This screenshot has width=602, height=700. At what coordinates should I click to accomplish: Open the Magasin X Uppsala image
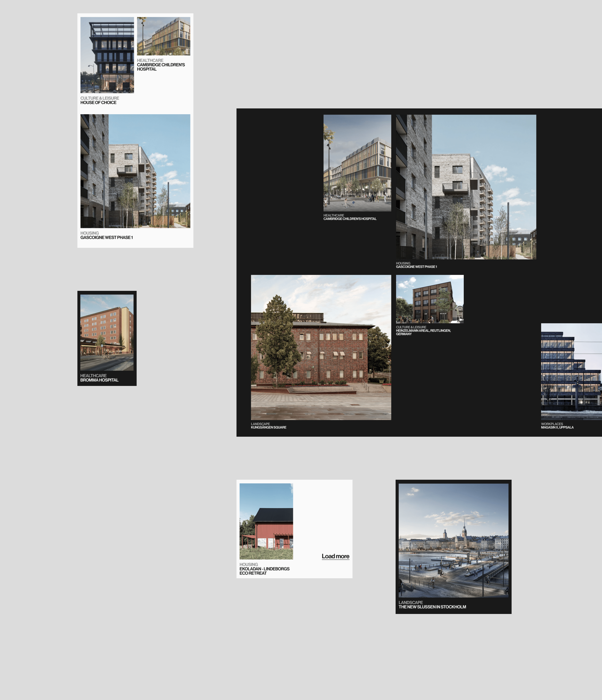(x=571, y=372)
